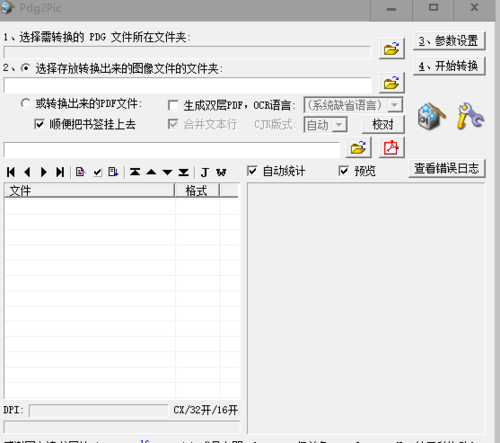Click the checkmark icon in the toolbar

pos(97,172)
